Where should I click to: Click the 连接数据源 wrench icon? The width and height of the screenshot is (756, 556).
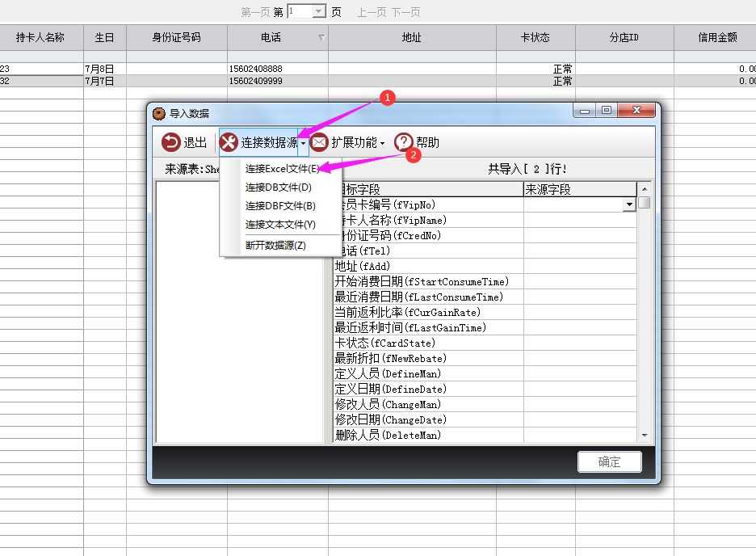coord(229,142)
